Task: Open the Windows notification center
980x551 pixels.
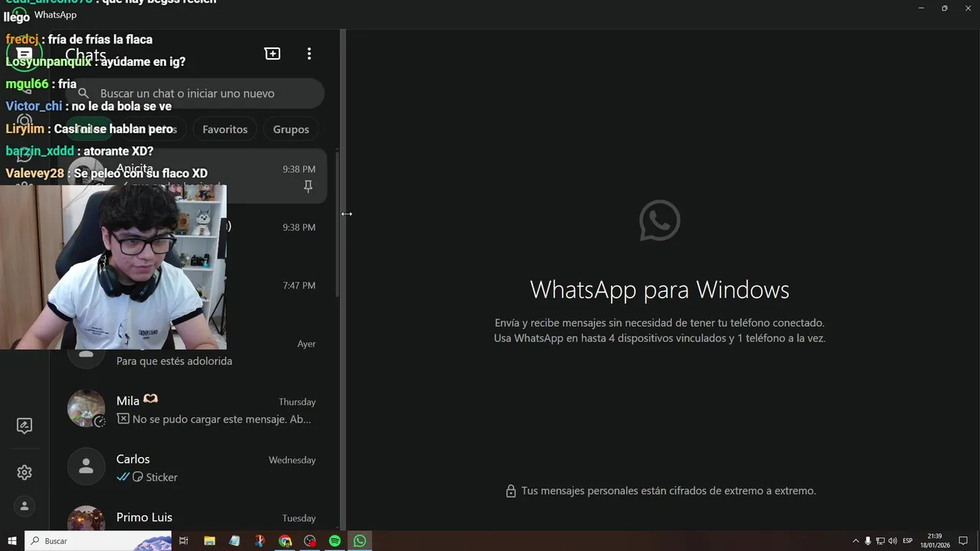Action: (964, 541)
